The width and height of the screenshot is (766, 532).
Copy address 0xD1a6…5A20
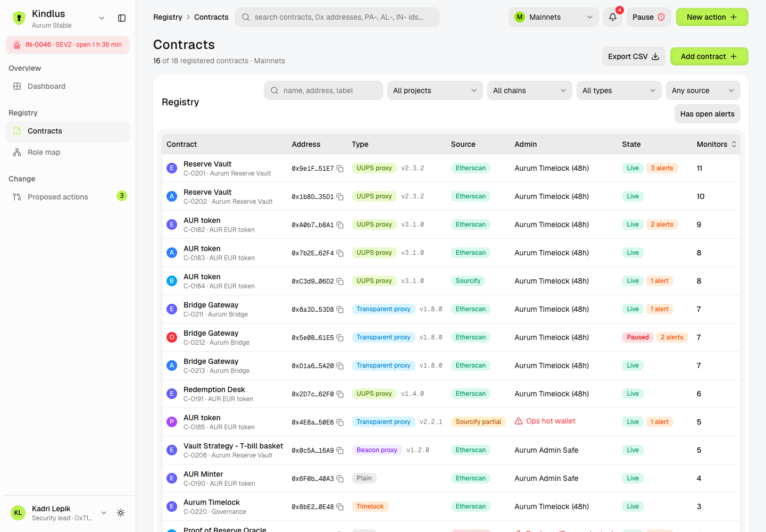[x=340, y=366]
